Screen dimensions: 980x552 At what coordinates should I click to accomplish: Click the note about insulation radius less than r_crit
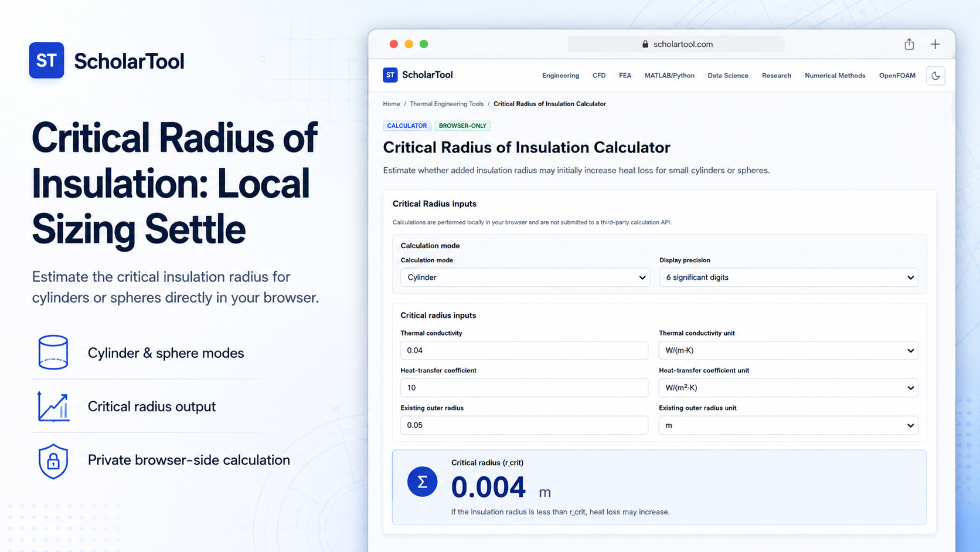(560, 512)
